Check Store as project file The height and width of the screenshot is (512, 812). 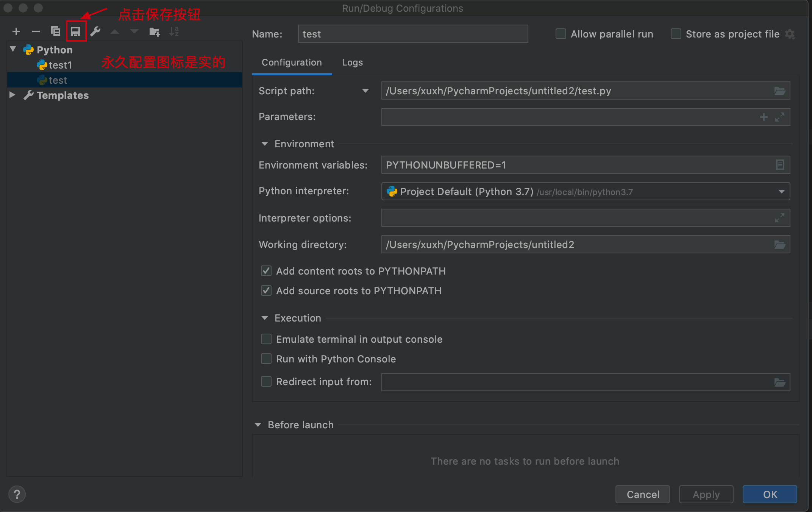[676, 34]
